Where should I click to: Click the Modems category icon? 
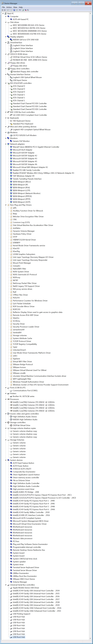coord(8,132)
